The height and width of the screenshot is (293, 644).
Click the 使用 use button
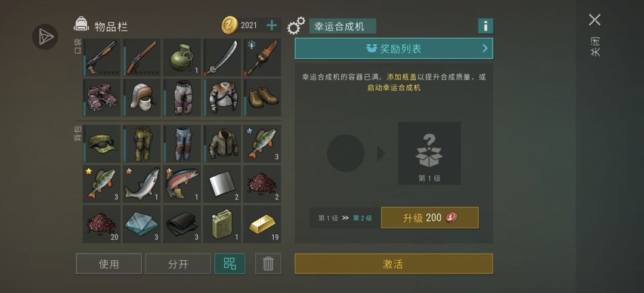pyautogui.click(x=109, y=263)
